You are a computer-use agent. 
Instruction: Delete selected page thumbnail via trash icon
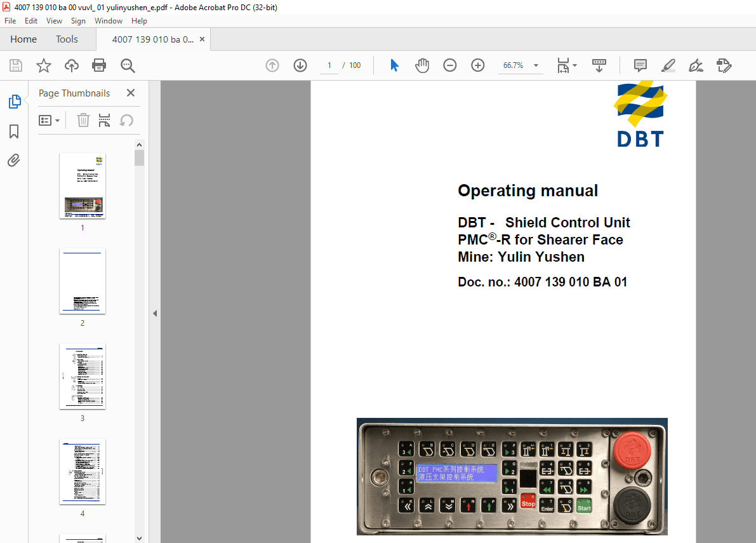[x=83, y=120]
